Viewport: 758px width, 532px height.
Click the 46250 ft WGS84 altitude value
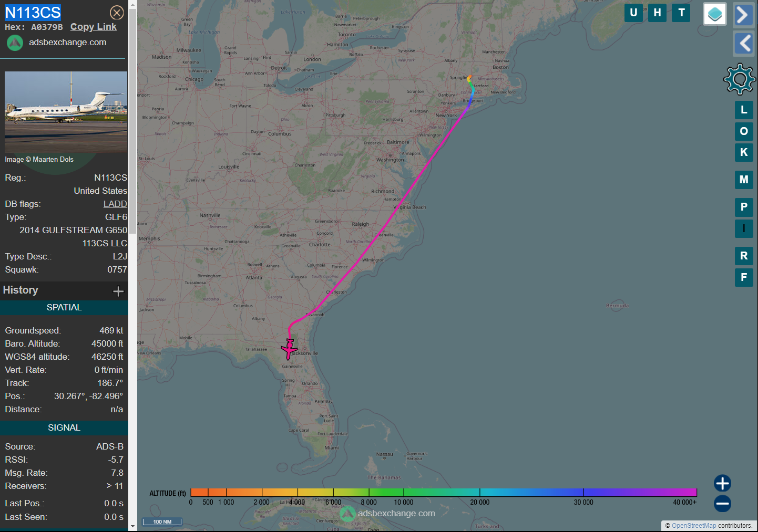click(107, 357)
